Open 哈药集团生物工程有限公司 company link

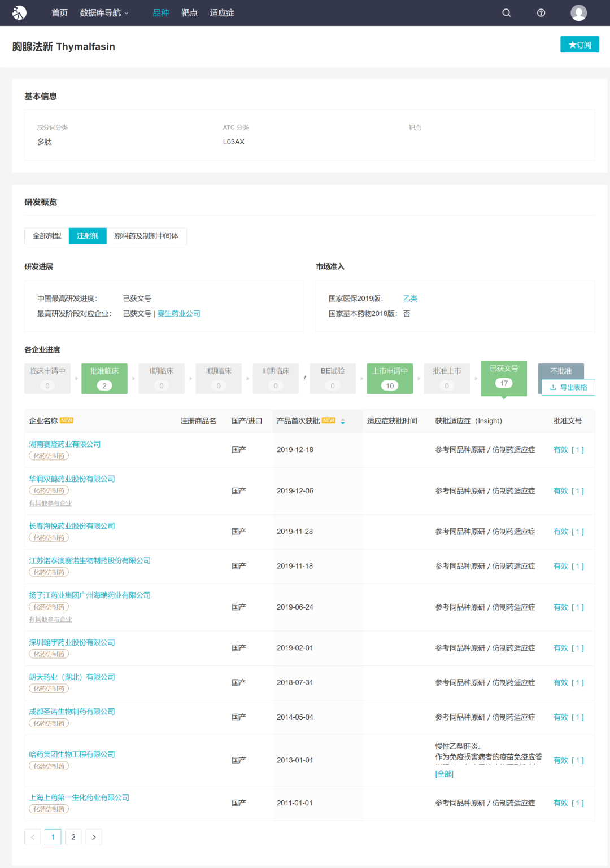pyautogui.click(x=72, y=755)
